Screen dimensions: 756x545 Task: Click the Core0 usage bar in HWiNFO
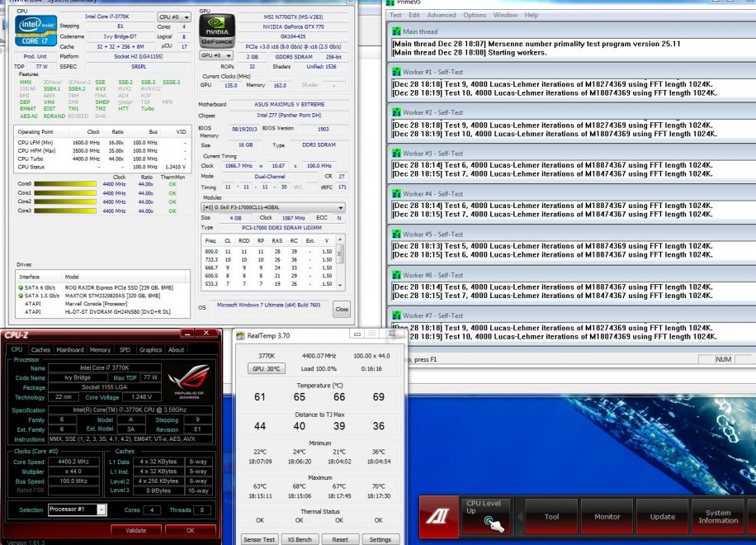click(x=65, y=184)
